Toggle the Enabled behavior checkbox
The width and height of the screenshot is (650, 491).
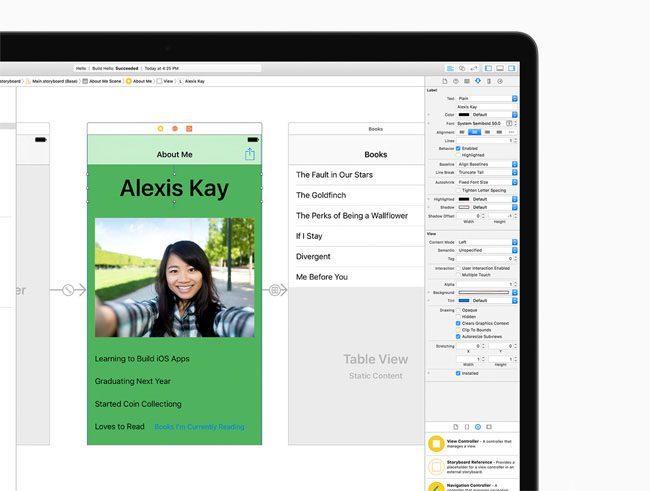(458, 148)
